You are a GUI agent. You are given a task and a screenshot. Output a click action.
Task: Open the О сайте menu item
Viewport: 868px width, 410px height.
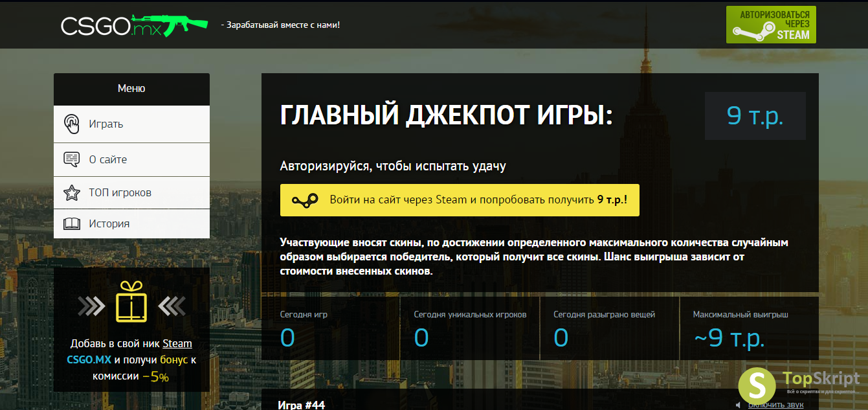click(131, 159)
